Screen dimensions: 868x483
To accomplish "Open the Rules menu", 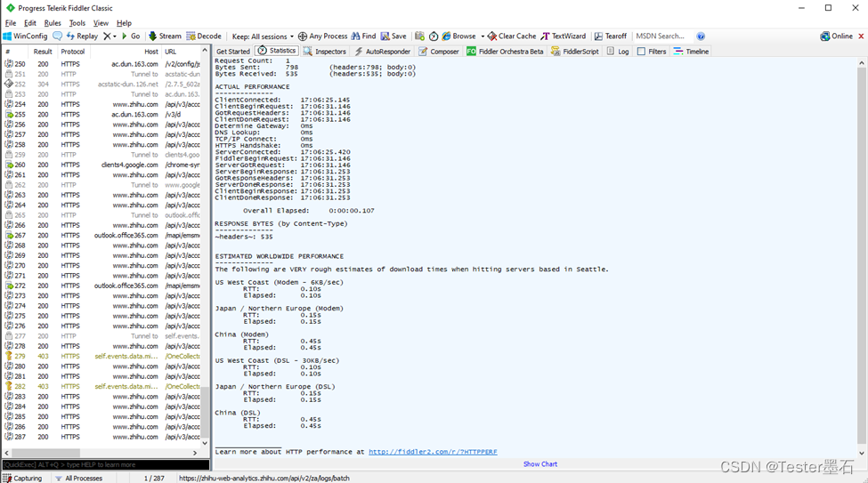I will (53, 23).
